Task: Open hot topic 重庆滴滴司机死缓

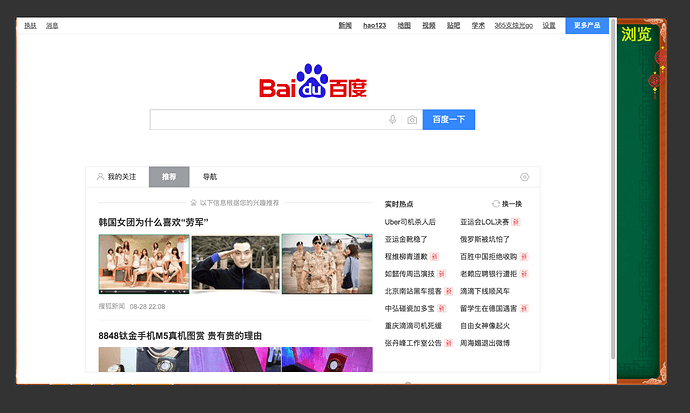Action: [413, 325]
